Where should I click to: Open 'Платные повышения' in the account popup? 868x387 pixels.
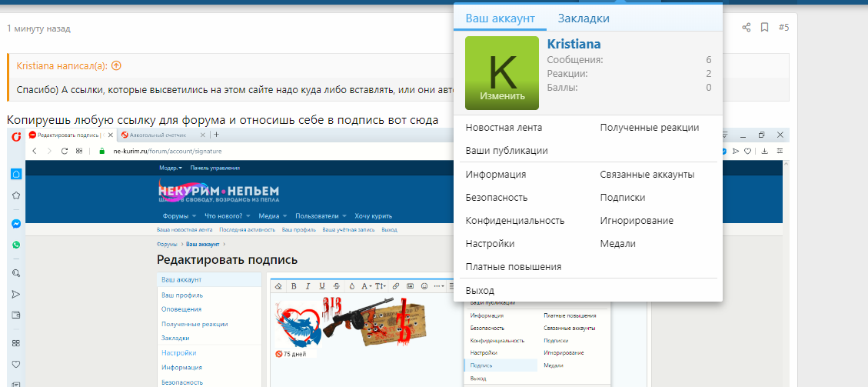coord(513,267)
